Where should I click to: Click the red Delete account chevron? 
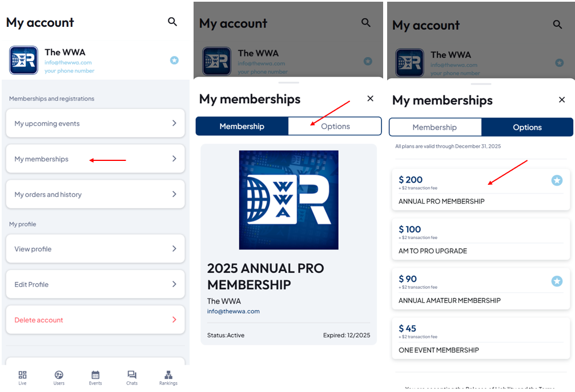coord(174,320)
